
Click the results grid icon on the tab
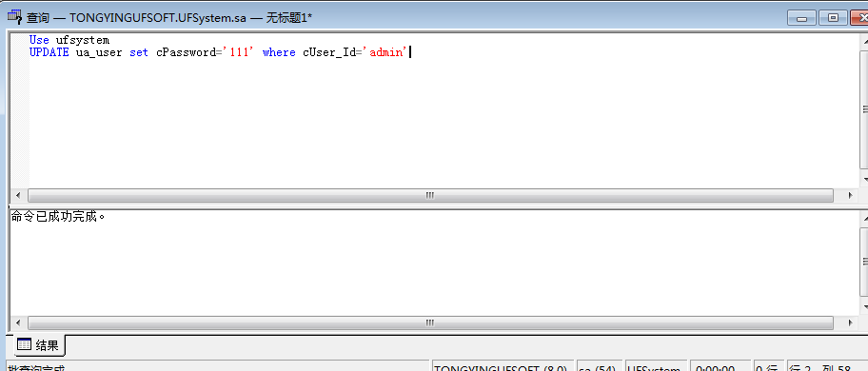[24, 345]
